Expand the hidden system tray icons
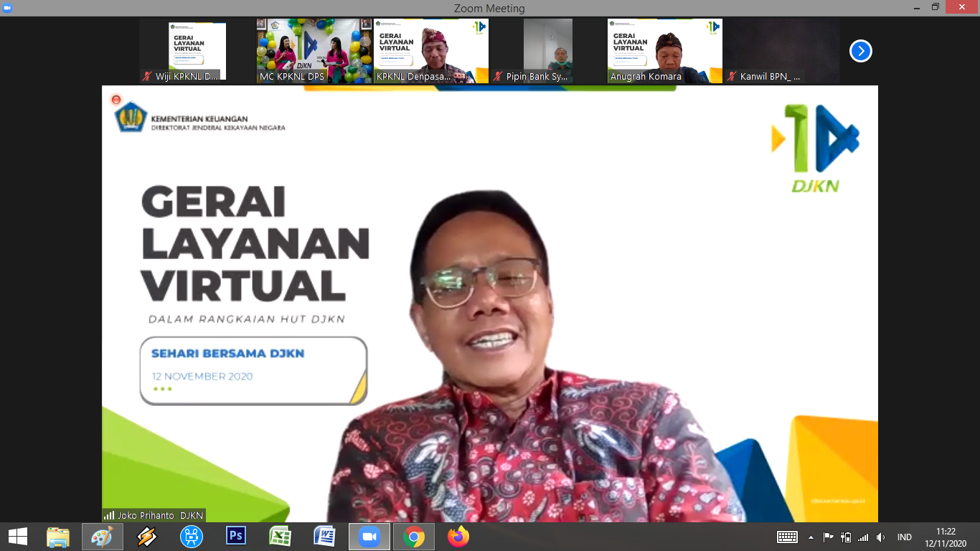This screenshot has height=551, width=980. point(811,537)
